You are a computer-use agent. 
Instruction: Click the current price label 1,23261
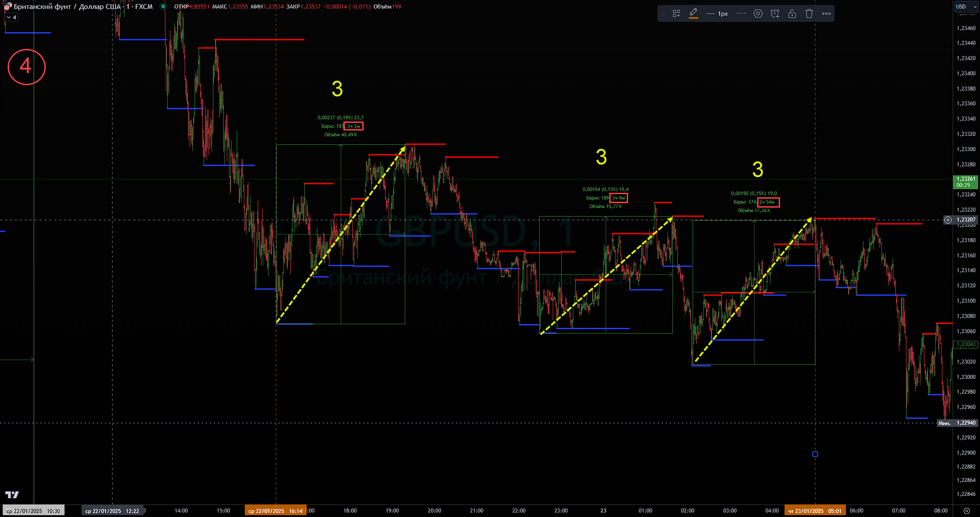pyautogui.click(x=966, y=182)
